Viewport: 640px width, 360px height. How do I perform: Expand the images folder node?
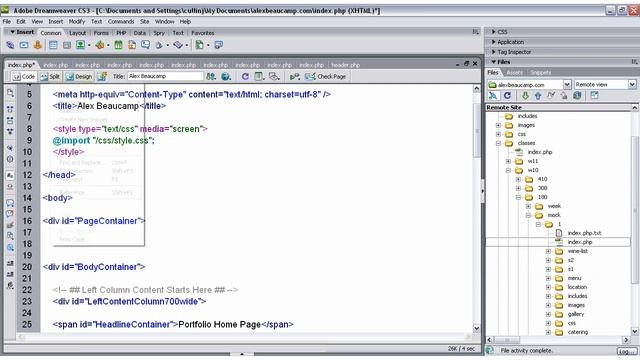point(498,125)
